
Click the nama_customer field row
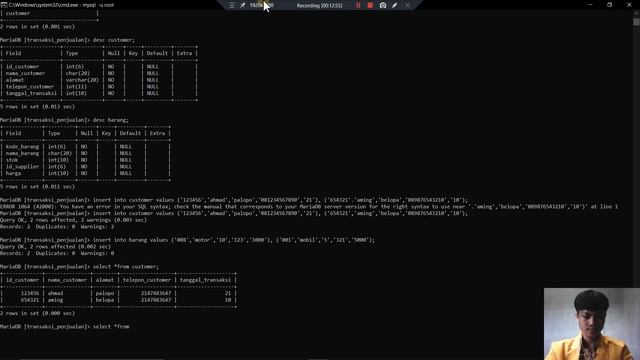(99, 73)
